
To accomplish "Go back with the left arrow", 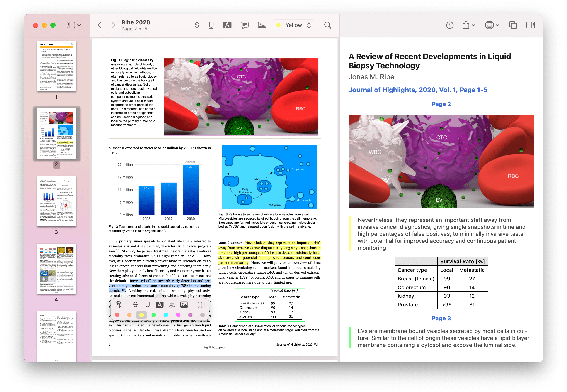I will coord(100,25).
